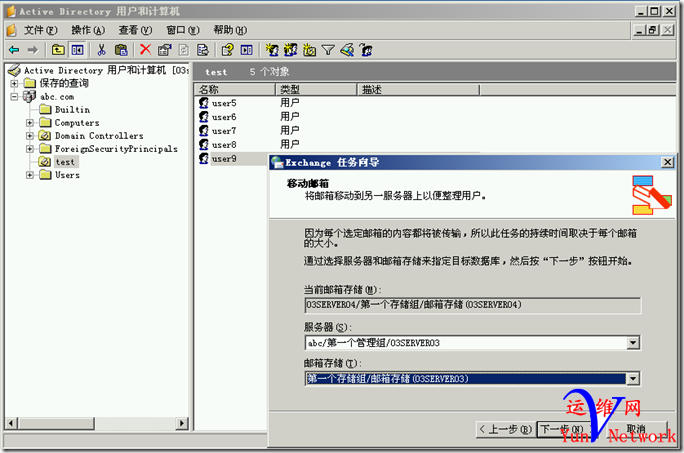Open the 窗口 menu
Viewport: 684px width, 453px height.
coord(183,30)
